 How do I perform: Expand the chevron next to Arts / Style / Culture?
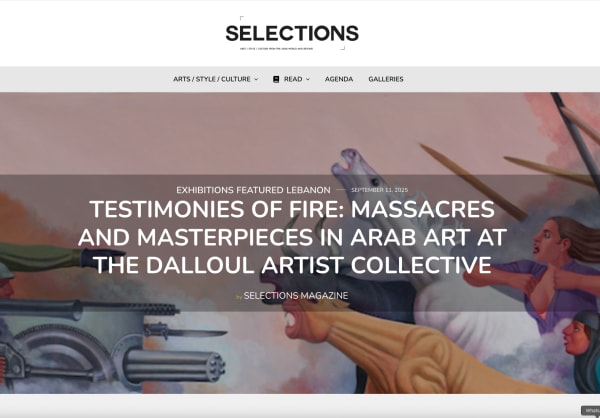(256, 79)
